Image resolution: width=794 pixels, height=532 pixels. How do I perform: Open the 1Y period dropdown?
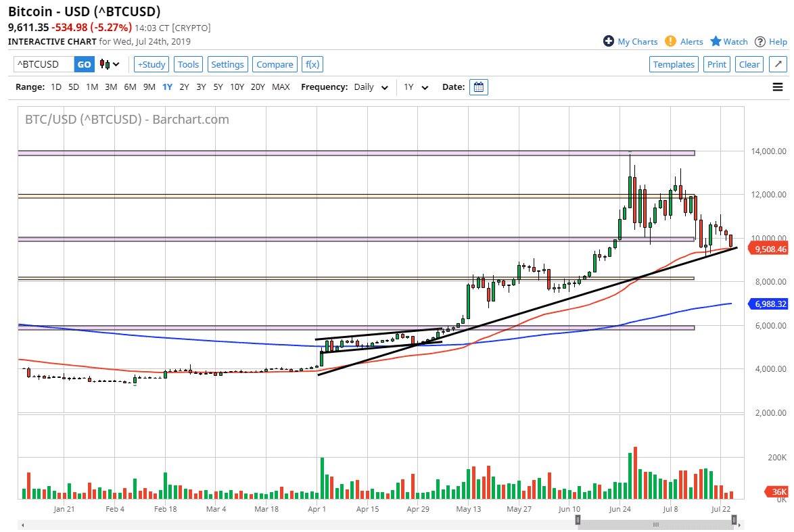click(x=415, y=87)
